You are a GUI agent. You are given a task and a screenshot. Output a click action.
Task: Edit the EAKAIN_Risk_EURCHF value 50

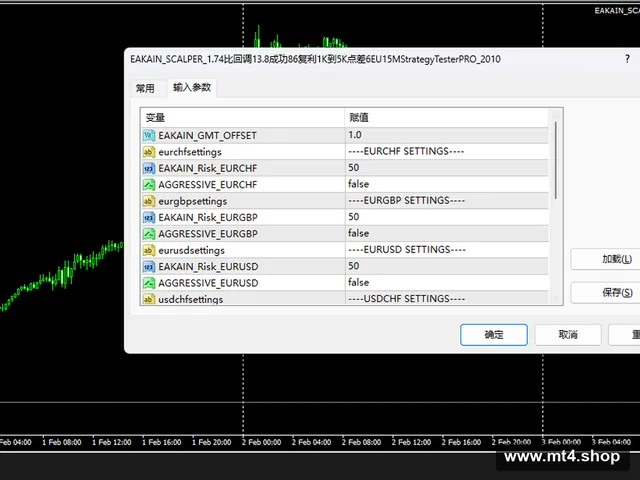447,168
